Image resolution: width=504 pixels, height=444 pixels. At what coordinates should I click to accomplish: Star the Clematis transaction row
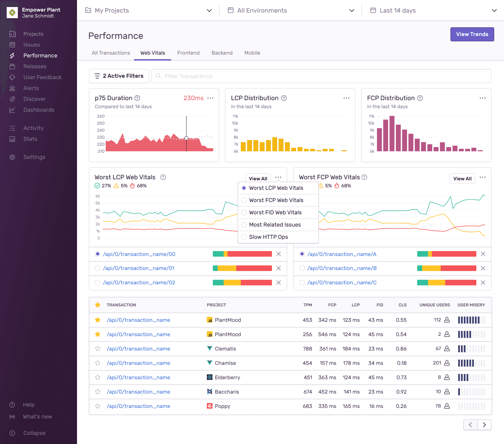[x=97, y=348]
